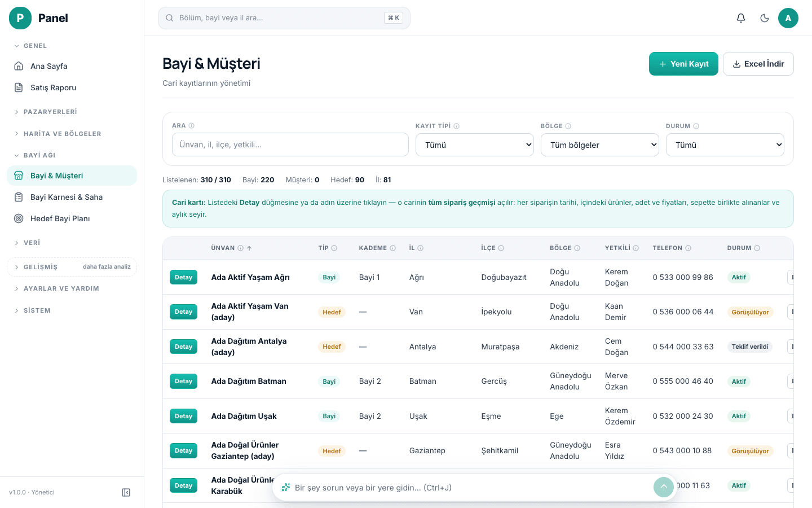Collapse the sidebar with the panel icon

(x=126, y=492)
